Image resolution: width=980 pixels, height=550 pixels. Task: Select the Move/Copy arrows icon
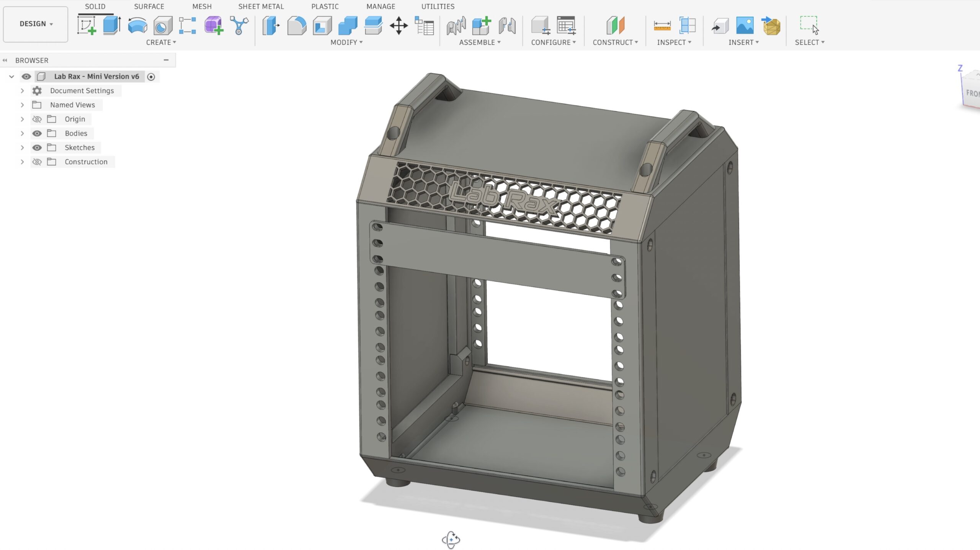tap(399, 26)
